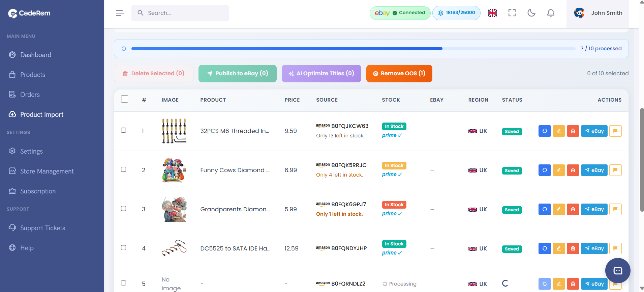
Task: Click the PRICE column header
Action: click(292, 100)
